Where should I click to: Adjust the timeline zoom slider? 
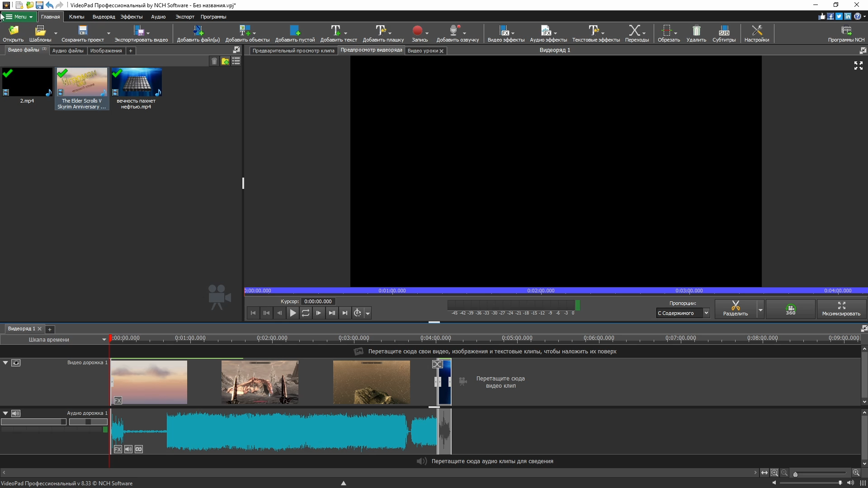pyautogui.click(x=796, y=474)
